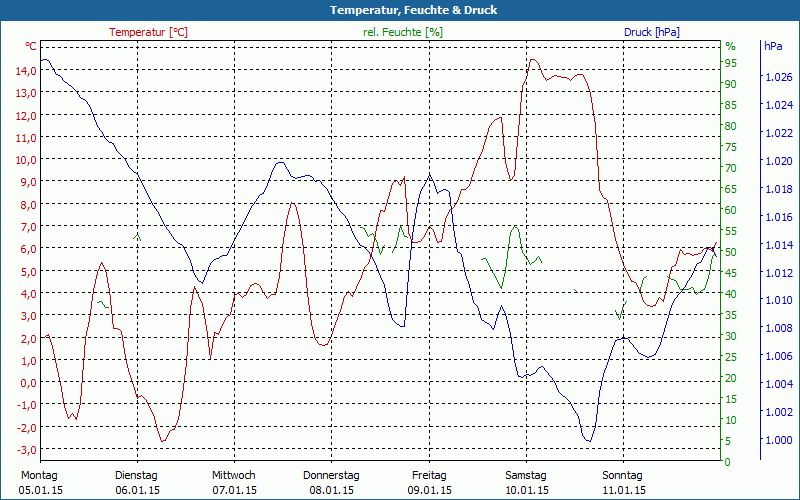Click the '°C' unit label on left axis
Screen dimensions: 800x500
(x=31, y=46)
